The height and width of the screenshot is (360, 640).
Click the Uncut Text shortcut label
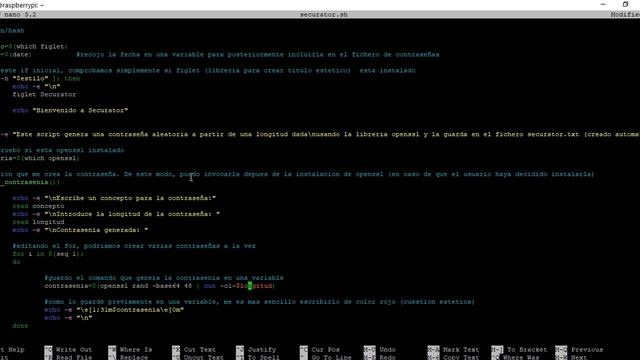click(204, 357)
